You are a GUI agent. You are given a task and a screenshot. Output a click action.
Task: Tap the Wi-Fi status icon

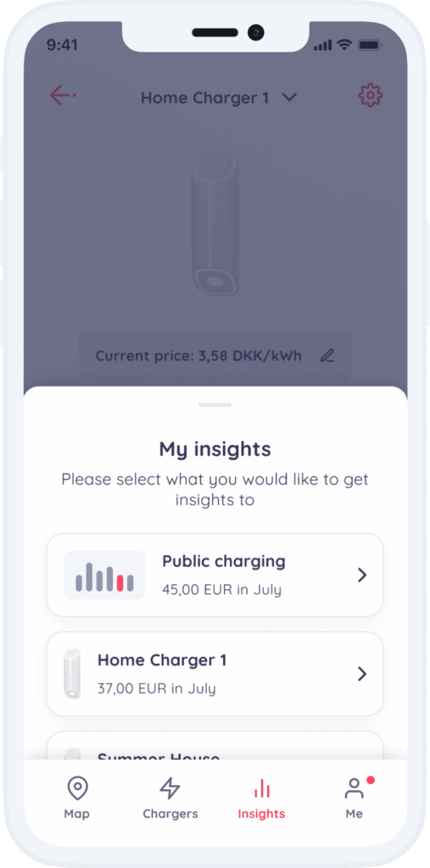344,45
